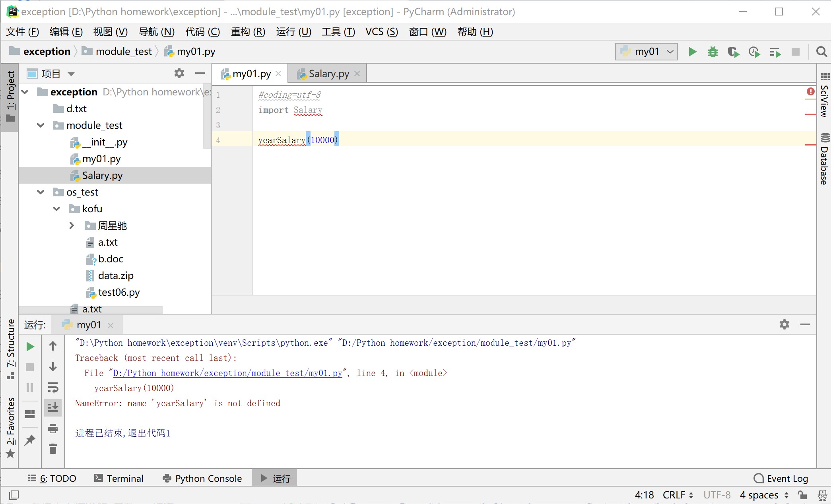Open the 重构 (R) menu
The image size is (835, 504).
248,32
